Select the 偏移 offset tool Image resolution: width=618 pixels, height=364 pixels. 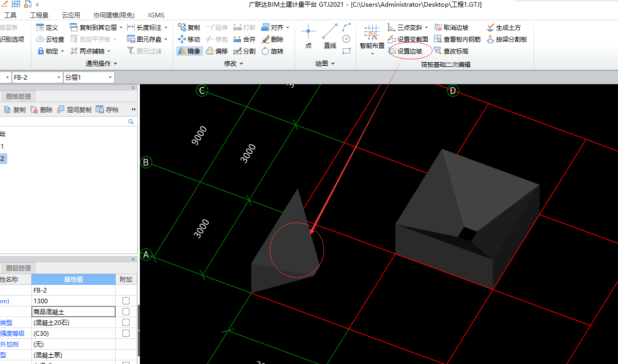point(216,51)
